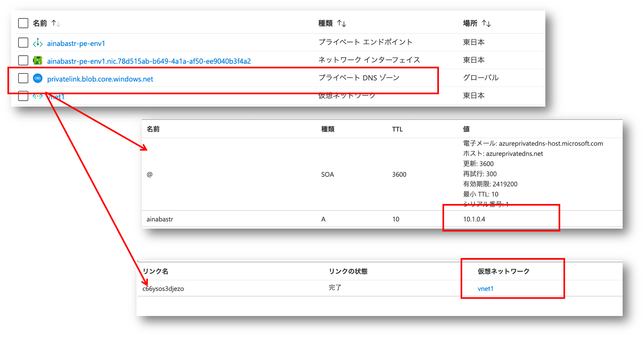This screenshot has width=644, height=337.
Task: Open the ainabastr-pe-env1 resource link
Action: tap(76, 43)
